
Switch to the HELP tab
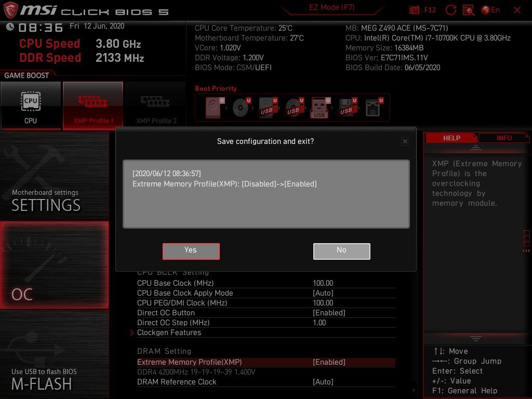(x=451, y=138)
